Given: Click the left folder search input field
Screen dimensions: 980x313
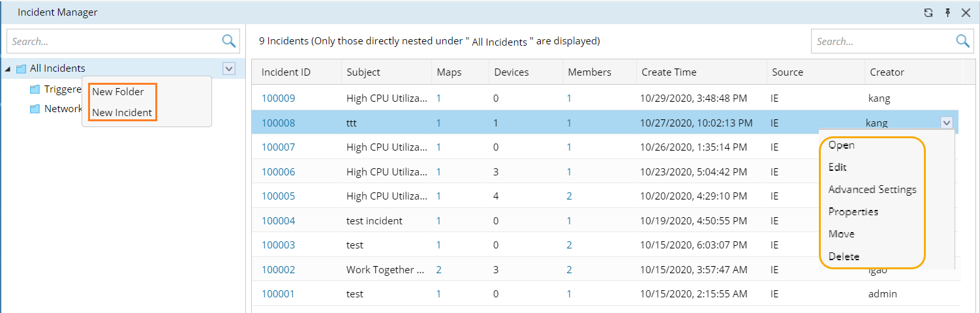Looking at the screenshot, I should tap(114, 41).
